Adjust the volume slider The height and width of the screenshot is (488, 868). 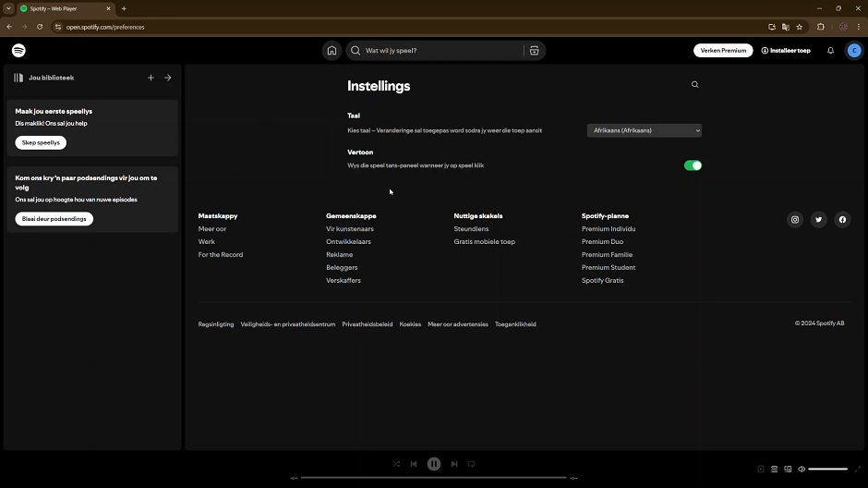827,470
